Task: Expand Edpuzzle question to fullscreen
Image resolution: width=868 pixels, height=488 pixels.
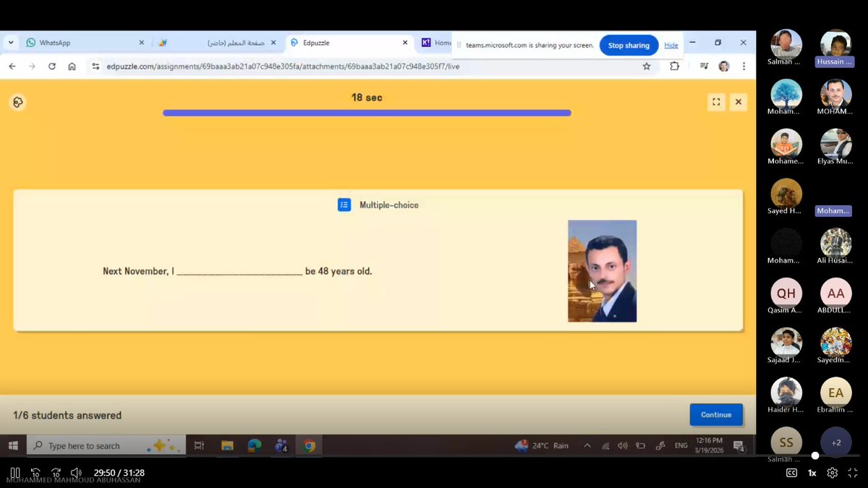Action: (716, 102)
